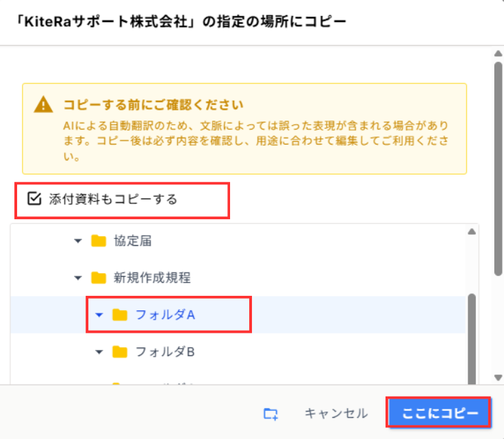Click the dialog scrollbar up arrow
504x439 pixels.
click(499, 53)
